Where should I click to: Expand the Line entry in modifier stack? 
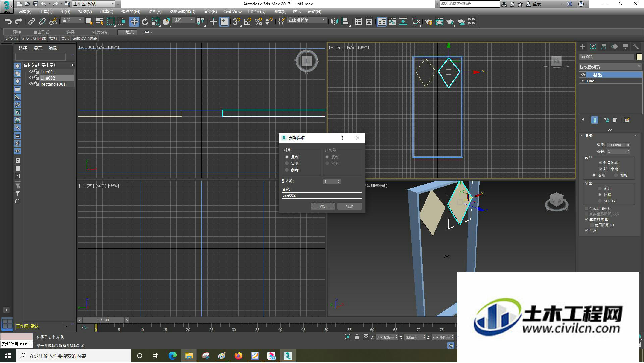(583, 81)
